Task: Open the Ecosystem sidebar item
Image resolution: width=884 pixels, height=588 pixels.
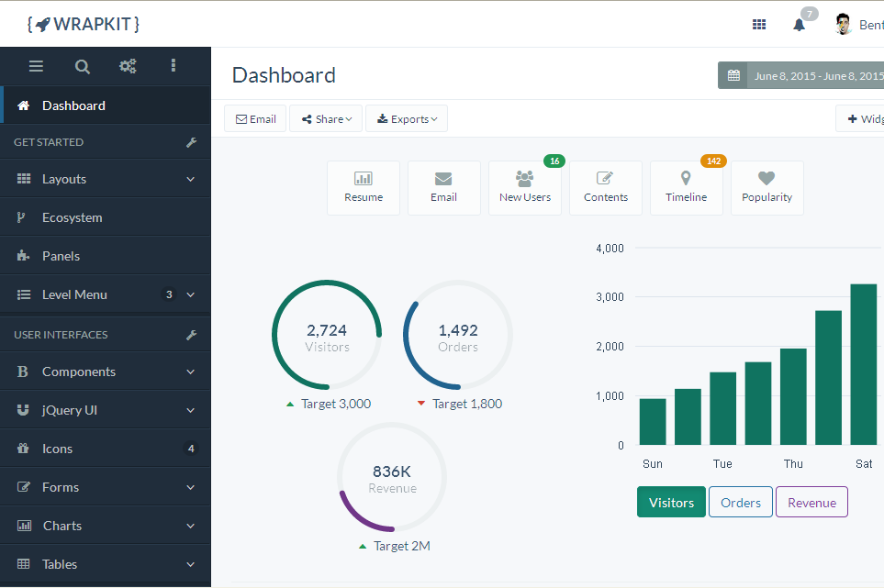Action: 106,217
